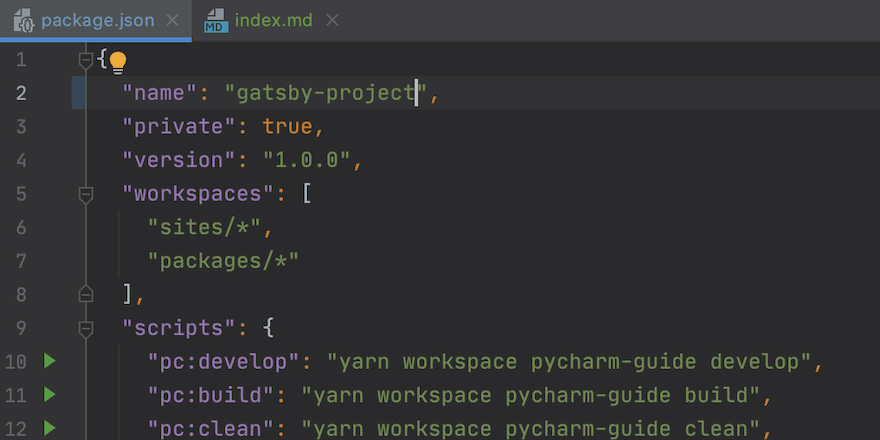Collapse the workspaces array fold marker
880x440 pixels.
point(86,194)
